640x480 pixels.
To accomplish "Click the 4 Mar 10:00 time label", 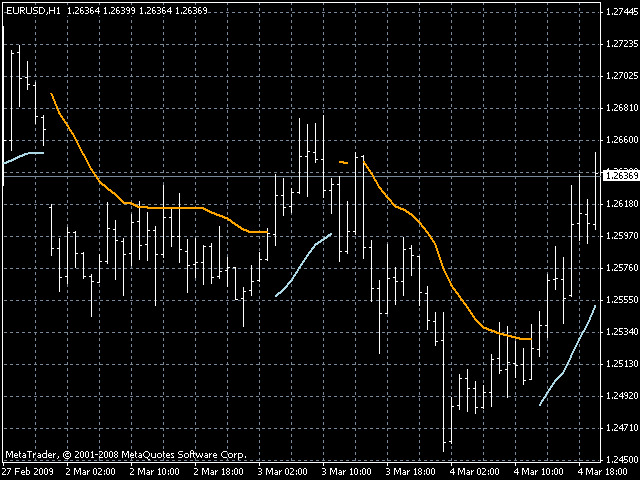I will click(x=539, y=472).
